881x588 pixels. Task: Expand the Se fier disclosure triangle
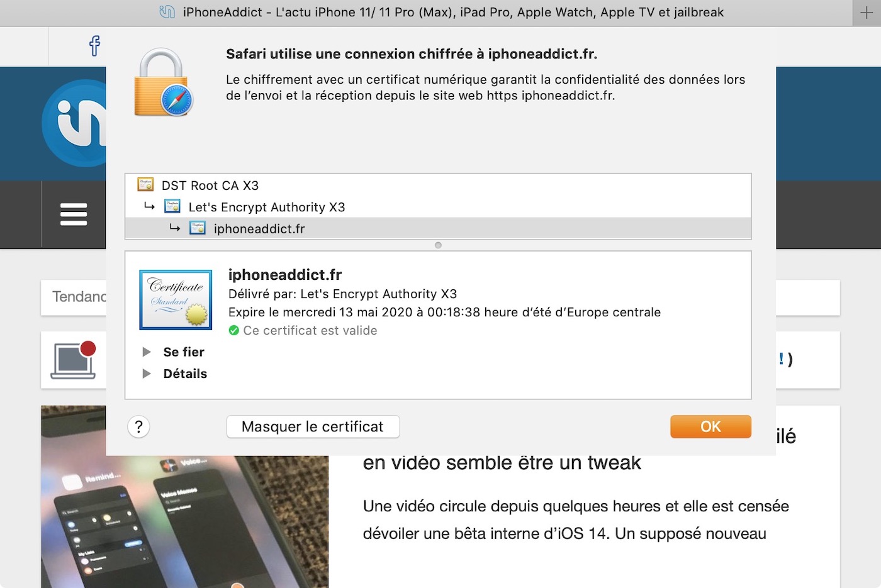(147, 352)
